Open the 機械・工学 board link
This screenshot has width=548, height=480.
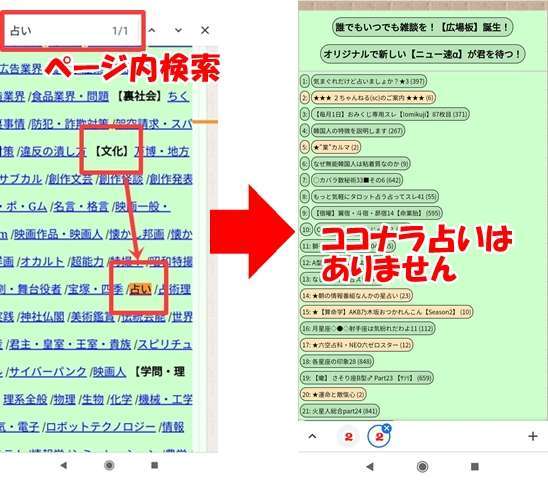(x=165, y=399)
